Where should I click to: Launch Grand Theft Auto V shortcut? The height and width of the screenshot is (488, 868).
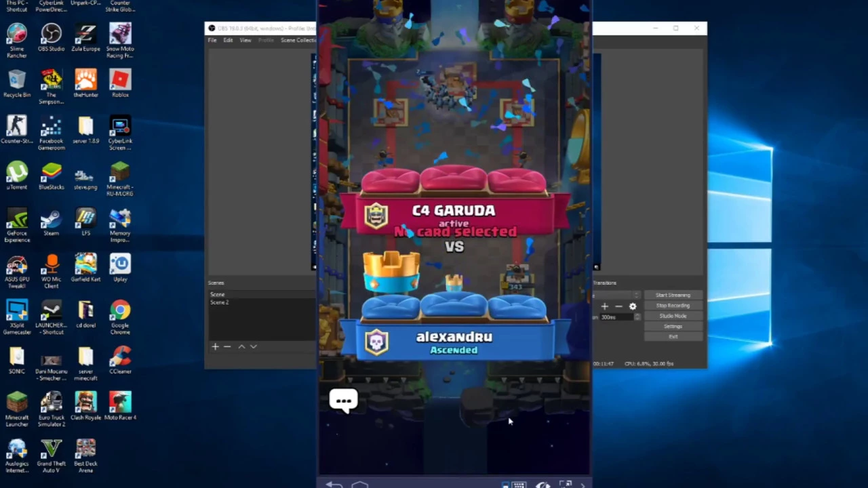tap(52, 455)
